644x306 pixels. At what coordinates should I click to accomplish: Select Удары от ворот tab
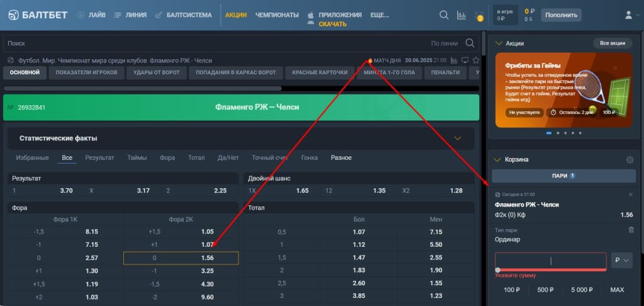click(157, 73)
